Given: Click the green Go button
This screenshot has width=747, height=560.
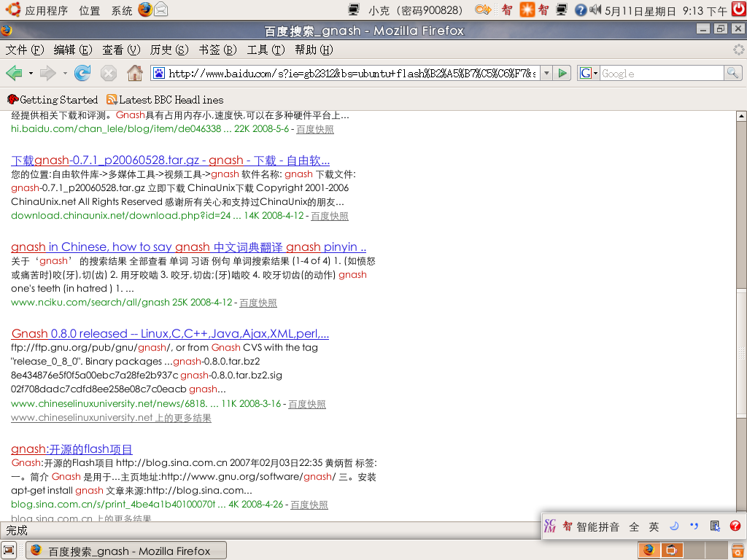Looking at the screenshot, I should (x=562, y=74).
